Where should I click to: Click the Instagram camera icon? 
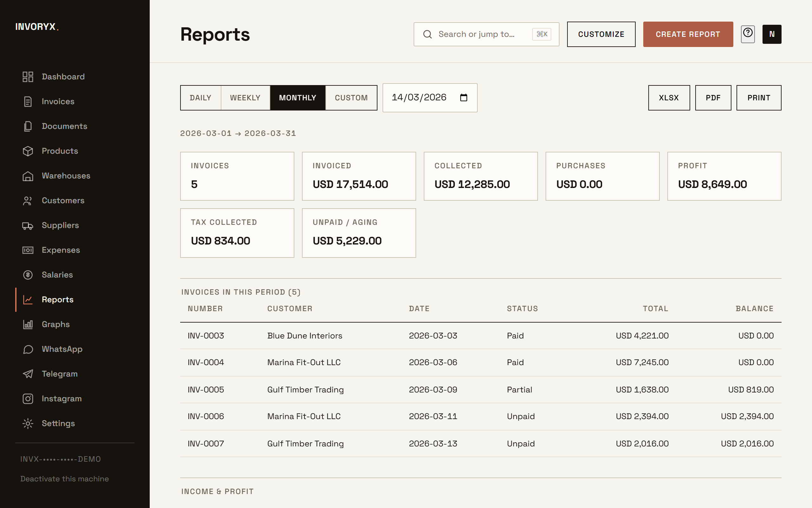click(28, 399)
